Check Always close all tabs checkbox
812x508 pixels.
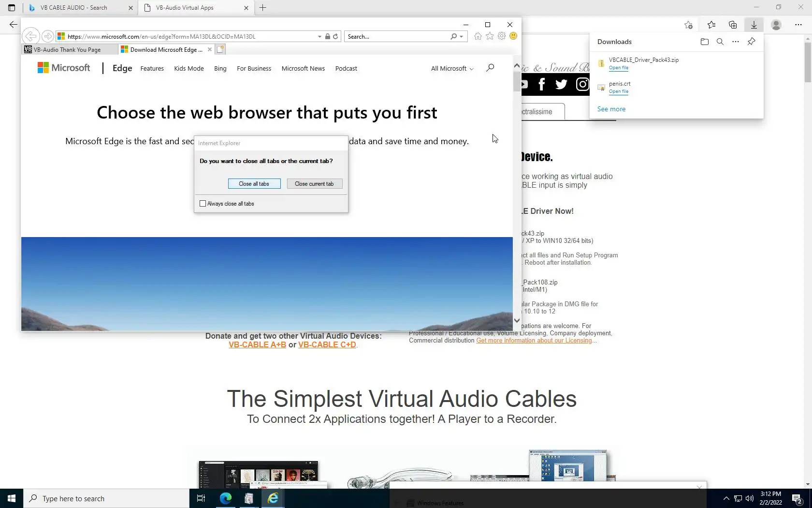pos(203,204)
